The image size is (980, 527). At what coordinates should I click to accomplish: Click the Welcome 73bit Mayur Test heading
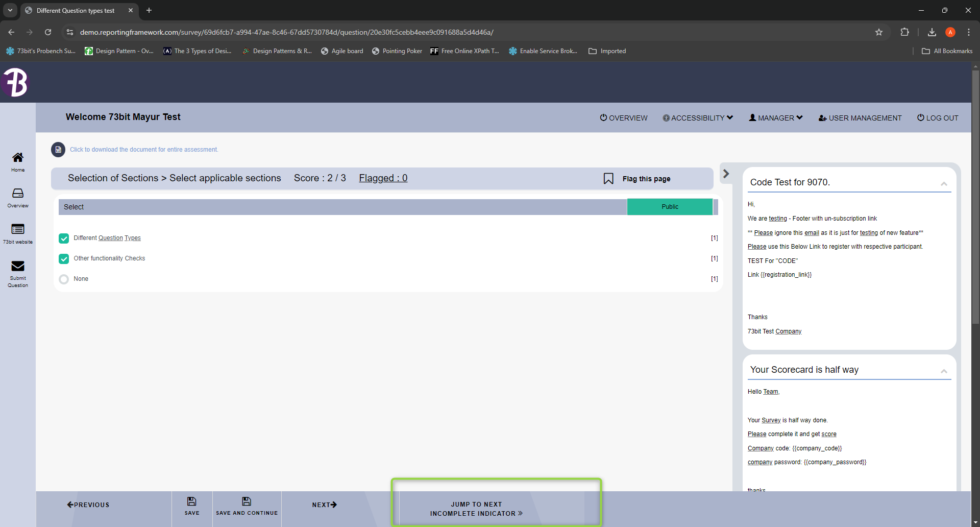pos(123,117)
